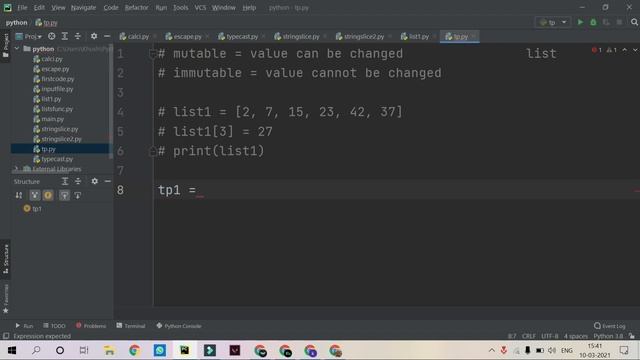The image size is (640, 360).
Task: Close the tp.py editor tab
Action: click(x=474, y=36)
